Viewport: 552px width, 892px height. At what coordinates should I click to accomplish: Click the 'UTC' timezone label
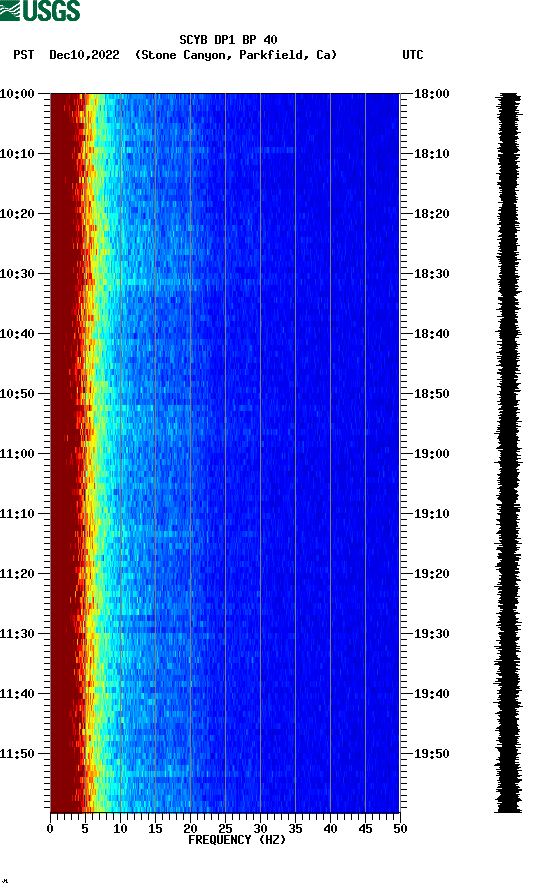tap(413, 55)
